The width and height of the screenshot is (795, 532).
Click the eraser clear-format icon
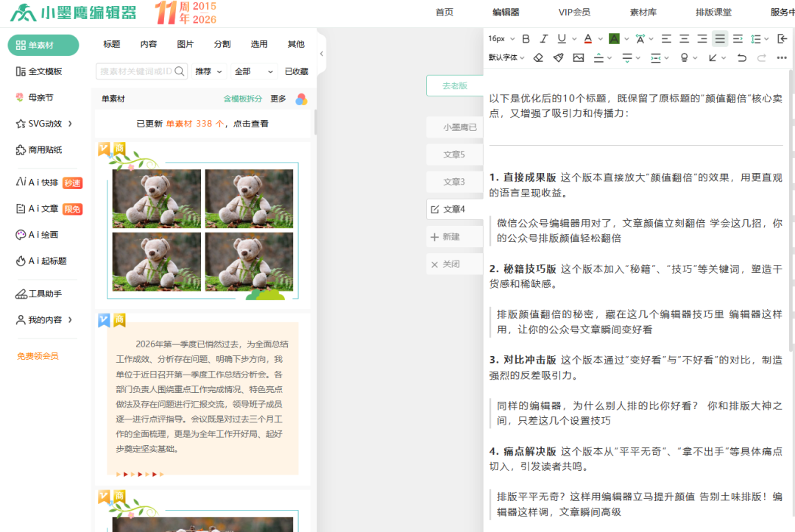538,57
